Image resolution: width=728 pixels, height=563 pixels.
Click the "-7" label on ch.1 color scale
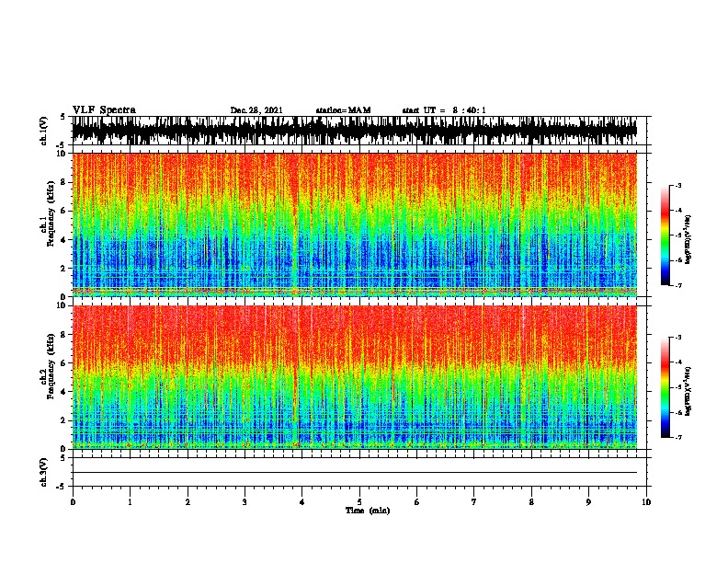[x=678, y=285]
